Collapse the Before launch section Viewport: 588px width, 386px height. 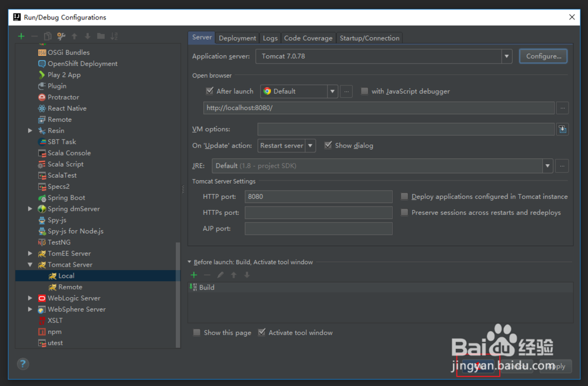click(189, 262)
